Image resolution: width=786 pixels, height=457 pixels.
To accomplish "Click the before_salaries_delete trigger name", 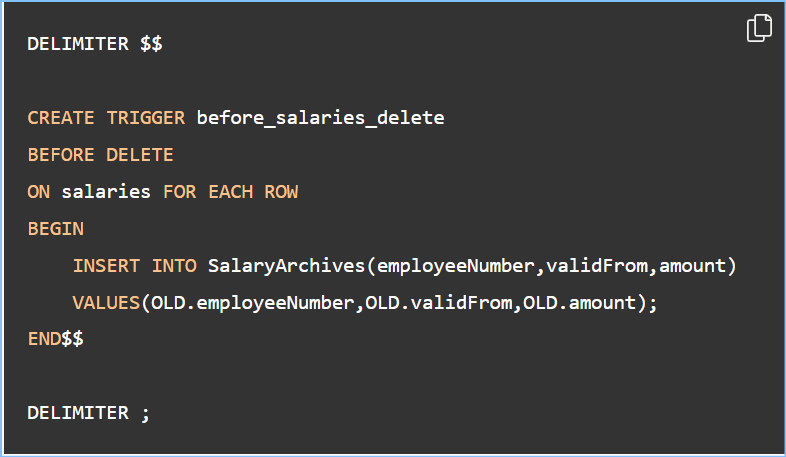I will click(x=320, y=118).
